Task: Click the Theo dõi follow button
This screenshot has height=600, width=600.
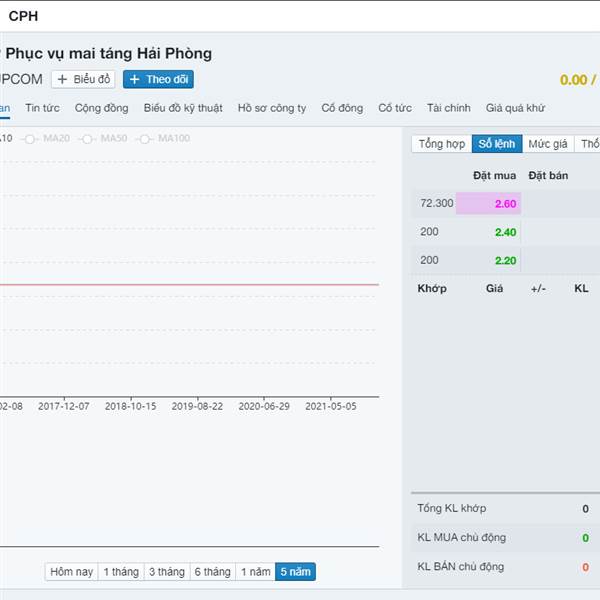Action: (158, 79)
